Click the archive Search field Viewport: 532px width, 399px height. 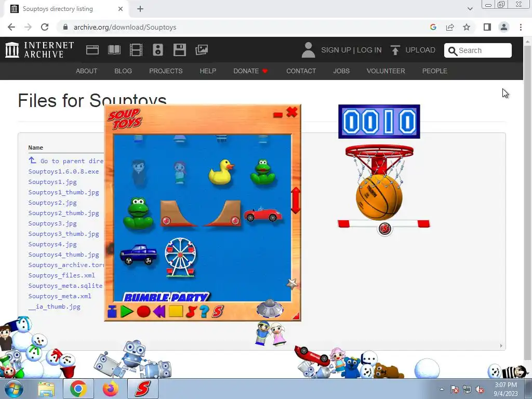[478, 50]
